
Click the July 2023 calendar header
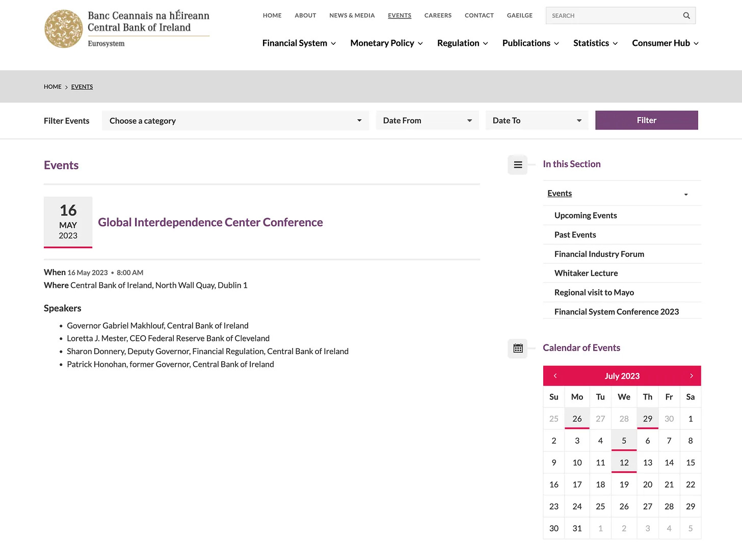coord(622,376)
